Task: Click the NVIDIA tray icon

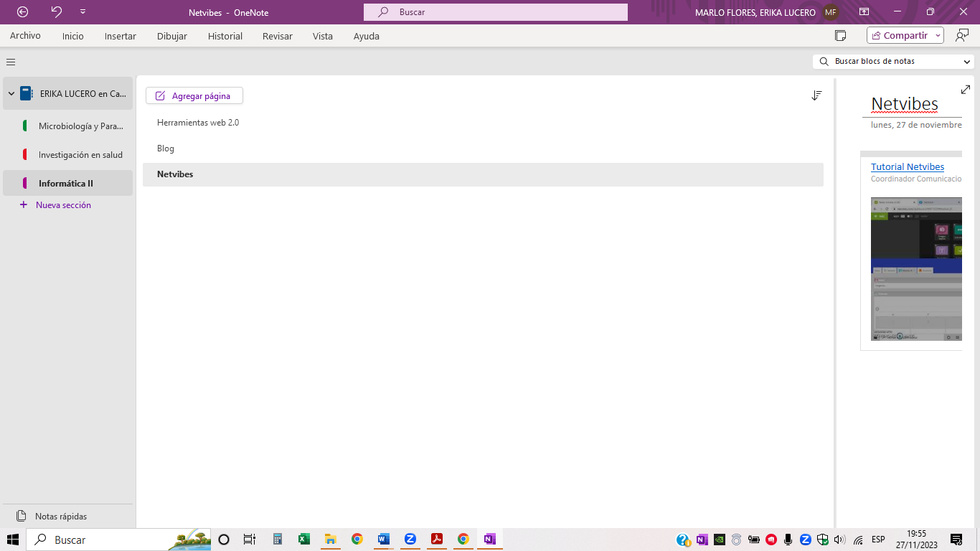Action: [719, 540]
